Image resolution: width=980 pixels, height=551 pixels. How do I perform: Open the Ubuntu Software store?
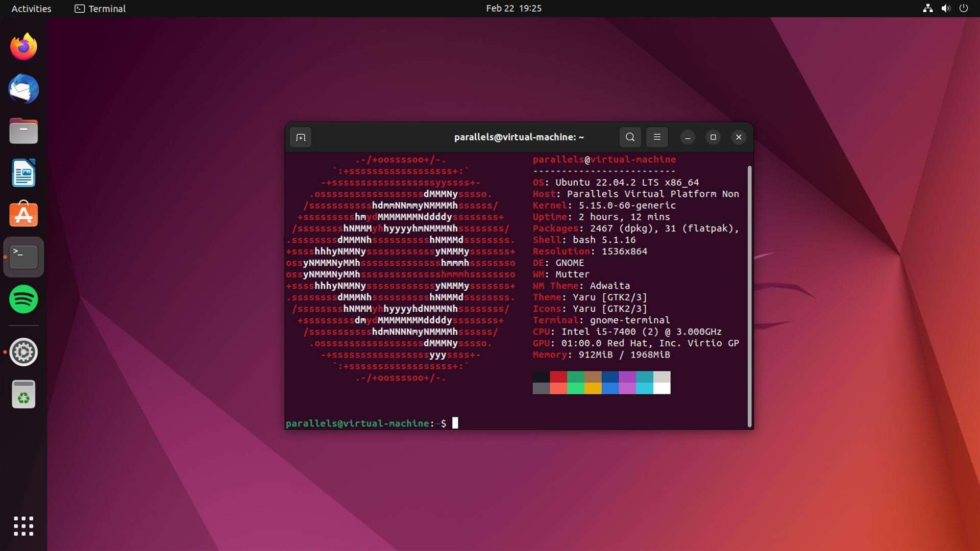[23, 214]
